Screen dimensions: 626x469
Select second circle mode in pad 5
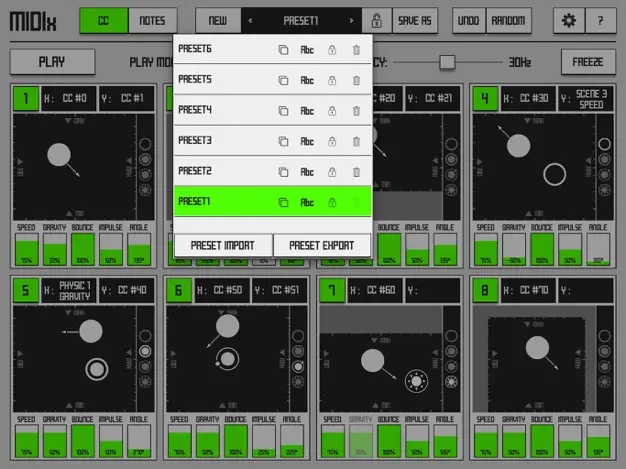145,351
